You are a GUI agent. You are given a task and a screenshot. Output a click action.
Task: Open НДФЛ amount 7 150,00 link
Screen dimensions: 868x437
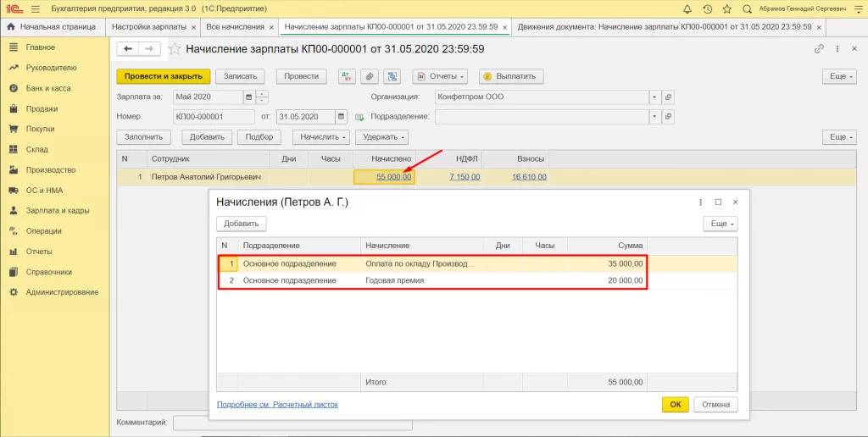pos(465,177)
